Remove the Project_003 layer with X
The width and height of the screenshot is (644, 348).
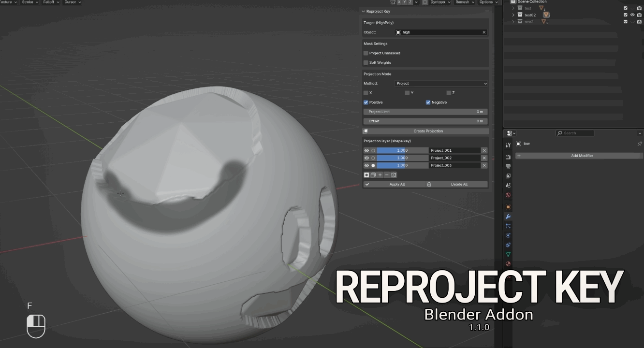(484, 165)
